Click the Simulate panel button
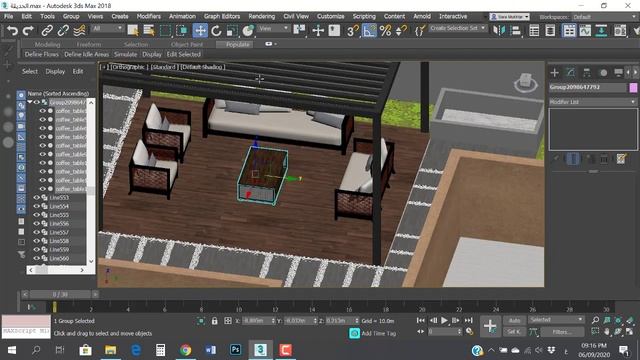Image resolution: width=640 pixels, height=360 pixels. [125, 54]
